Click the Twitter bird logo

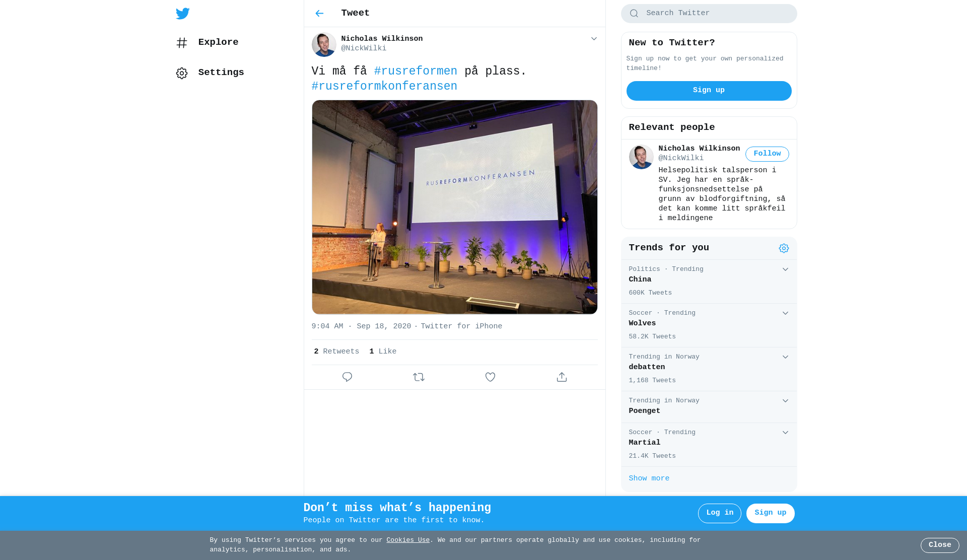(x=182, y=13)
